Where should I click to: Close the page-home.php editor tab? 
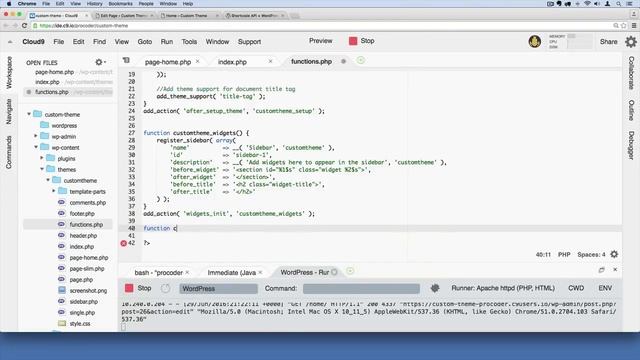198,61
